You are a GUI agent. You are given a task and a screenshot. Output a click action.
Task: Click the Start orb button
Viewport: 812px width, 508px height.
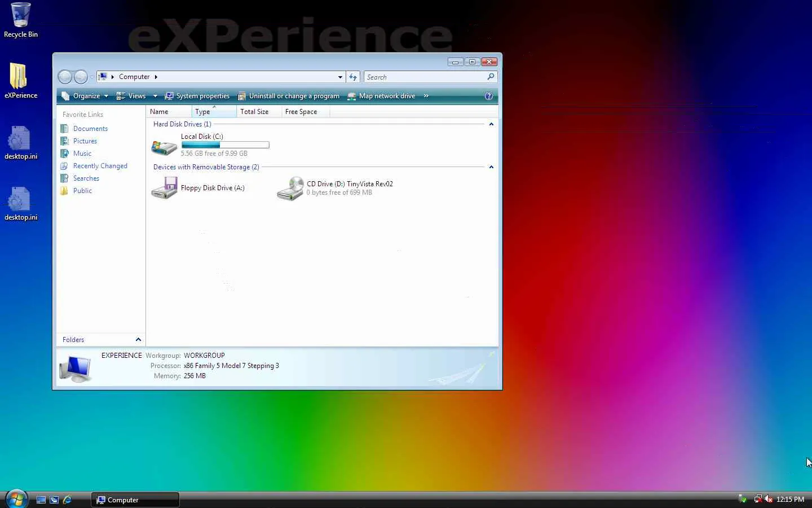16,500
